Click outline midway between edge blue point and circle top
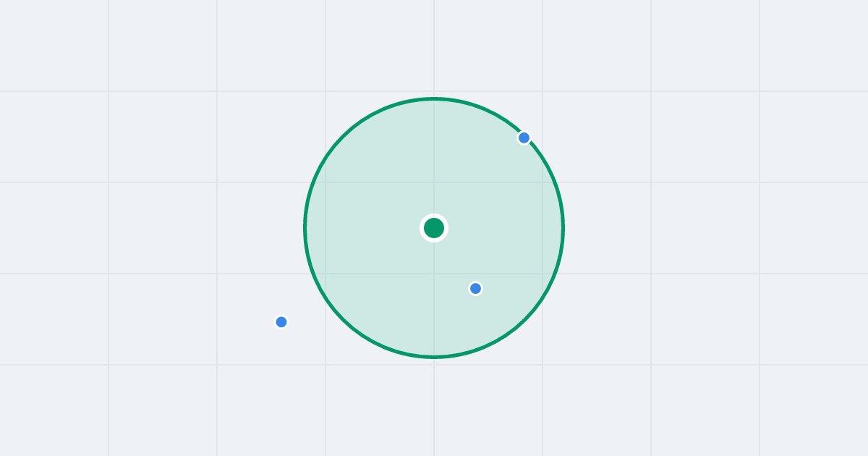 [x=483, y=109]
